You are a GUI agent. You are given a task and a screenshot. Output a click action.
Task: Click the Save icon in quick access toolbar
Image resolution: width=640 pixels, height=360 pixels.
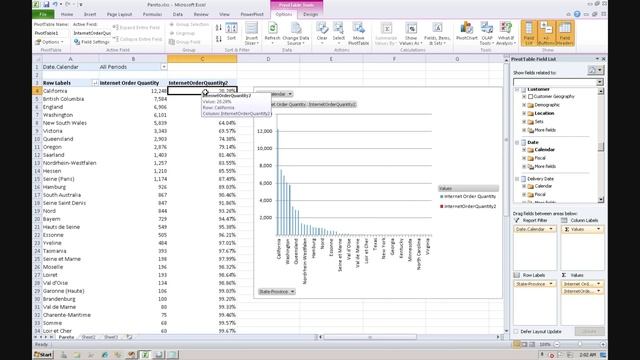pyautogui.click(x=46, y=4)
